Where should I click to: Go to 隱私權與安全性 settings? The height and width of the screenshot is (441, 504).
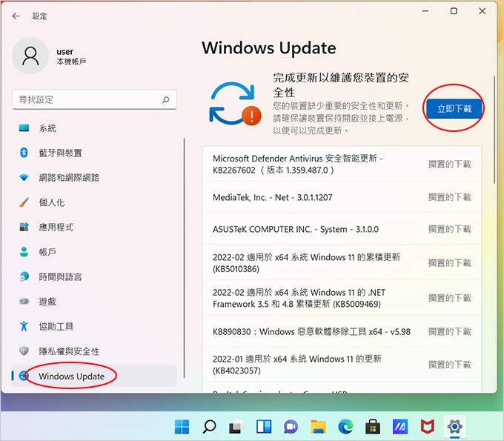point(94,351)
